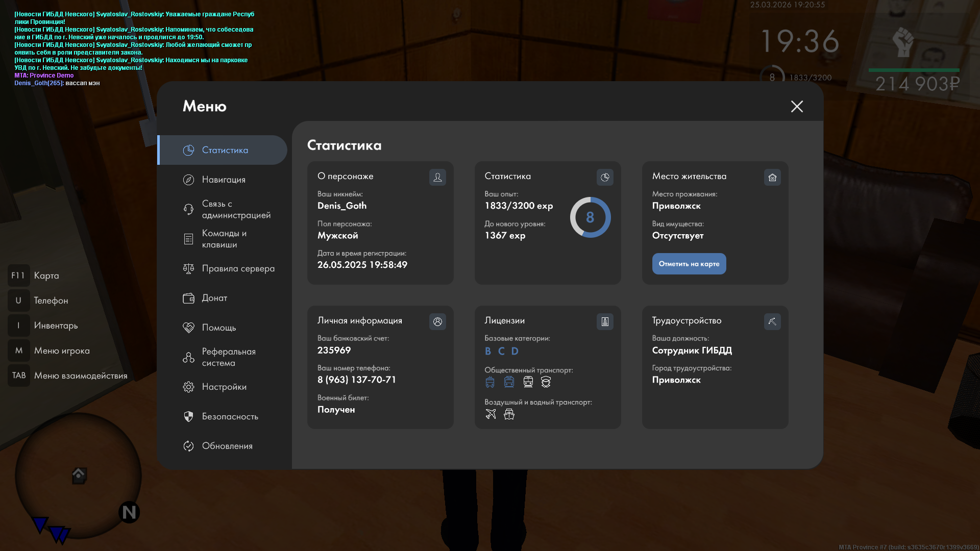The height and width of the screenshot is (551, 980).
Task: Click the Обновления sidebar item
Action: 227,446
